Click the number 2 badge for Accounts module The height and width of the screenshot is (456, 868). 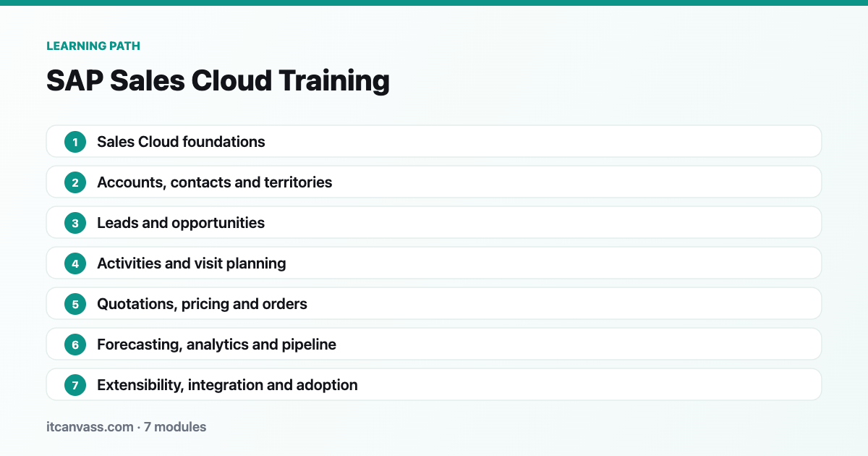[x=75, y=182]
